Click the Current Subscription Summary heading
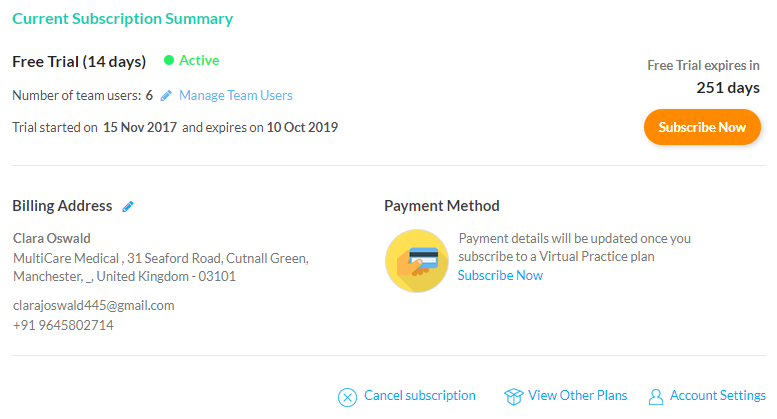 122,19
